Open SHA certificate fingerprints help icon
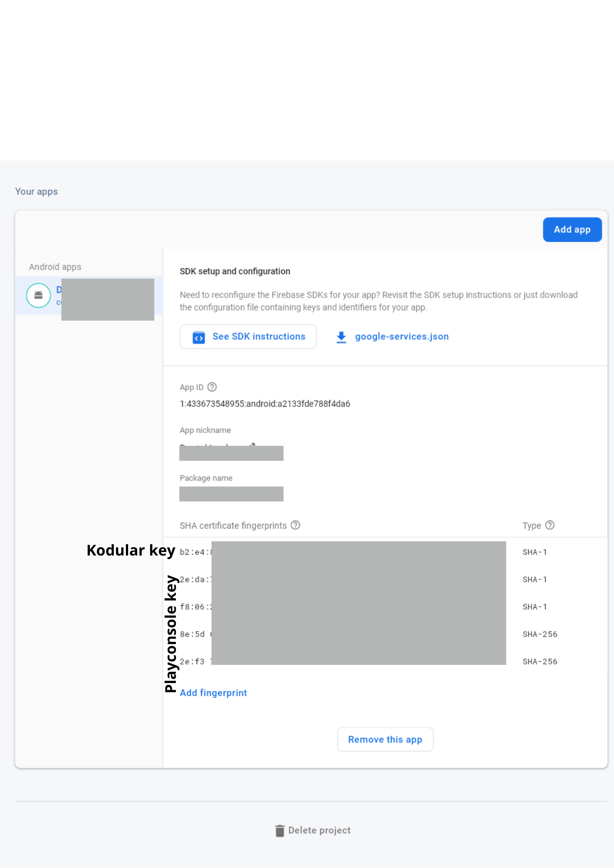Viewport: 614px width, 868px height. click(x=295, y=525)
